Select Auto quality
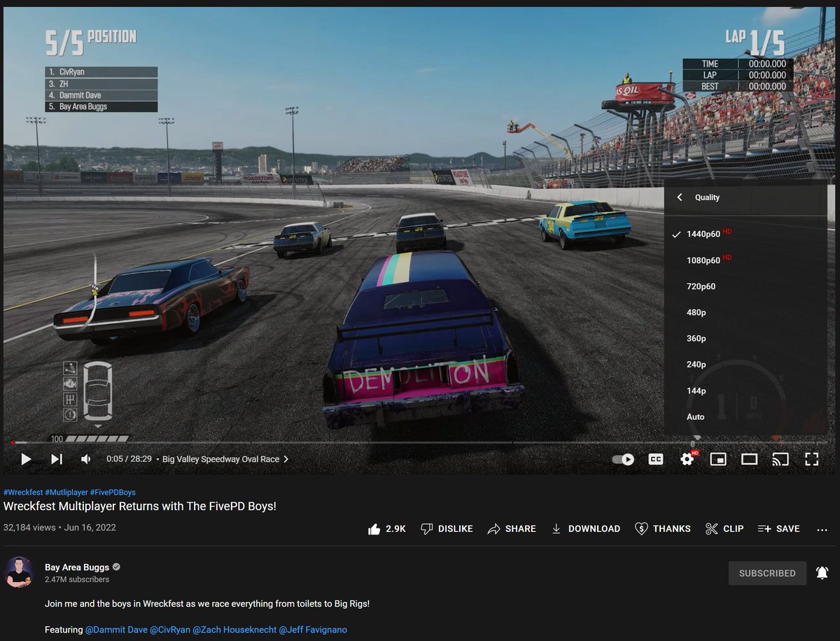The image size is (840, 641). pos(745,416)
